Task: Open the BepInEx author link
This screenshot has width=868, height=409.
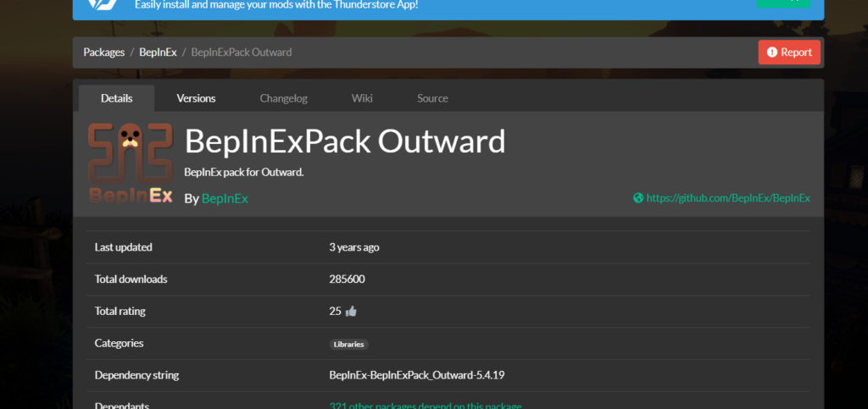Action: (x=225, y=198)
